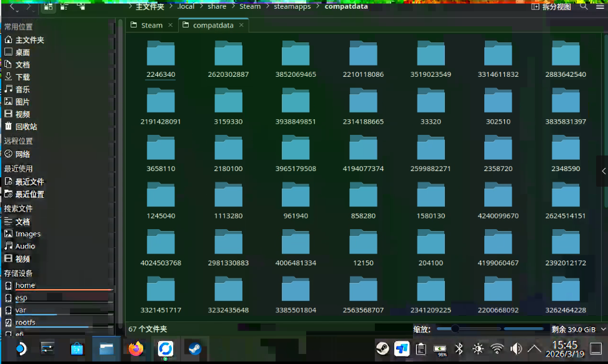Switch to icons view mode
The height and width of the screenshot is (364, 608).
48,7
